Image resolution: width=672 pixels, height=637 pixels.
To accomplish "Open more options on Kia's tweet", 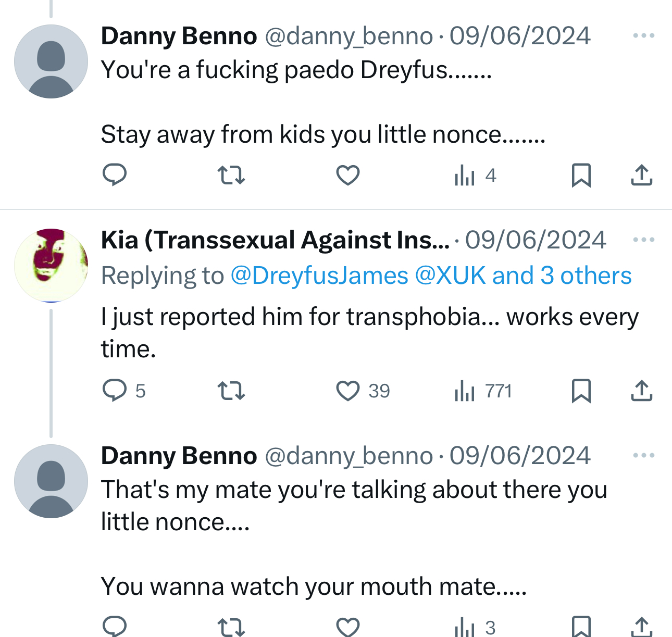I will [x=643, y=240].
